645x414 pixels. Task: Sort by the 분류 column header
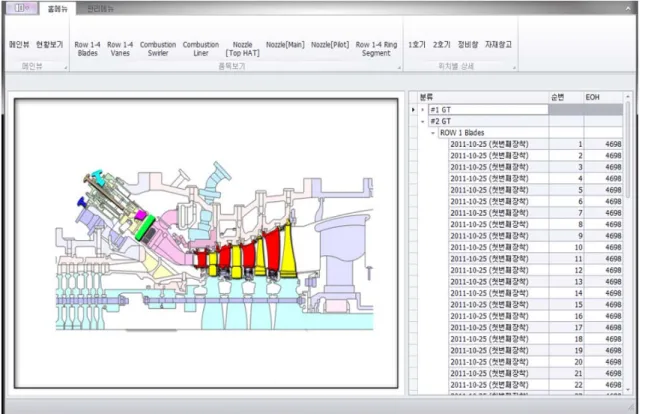pyautogui.click(x=483, y=97)
